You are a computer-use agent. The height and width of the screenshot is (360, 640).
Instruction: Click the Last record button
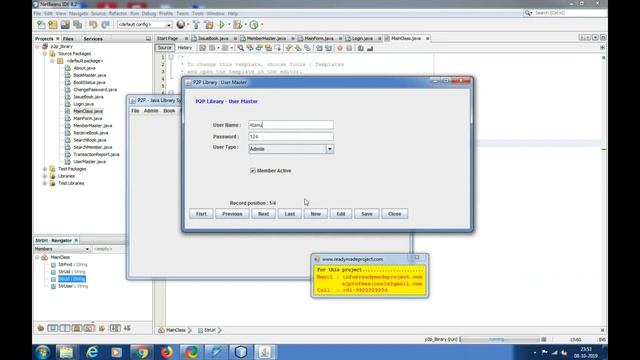coord(290,214)
